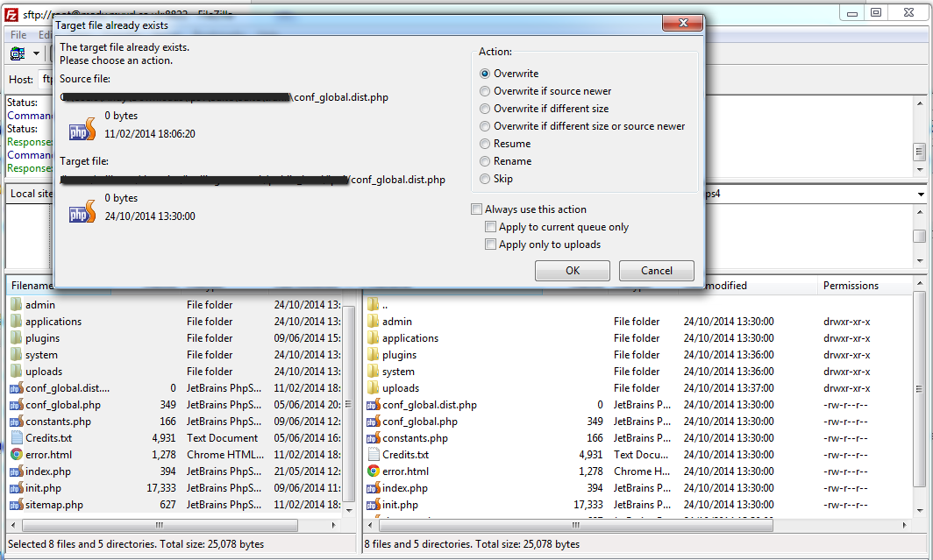
Task: Check 'Apply only to uploads'
Action: pos(490,245)
